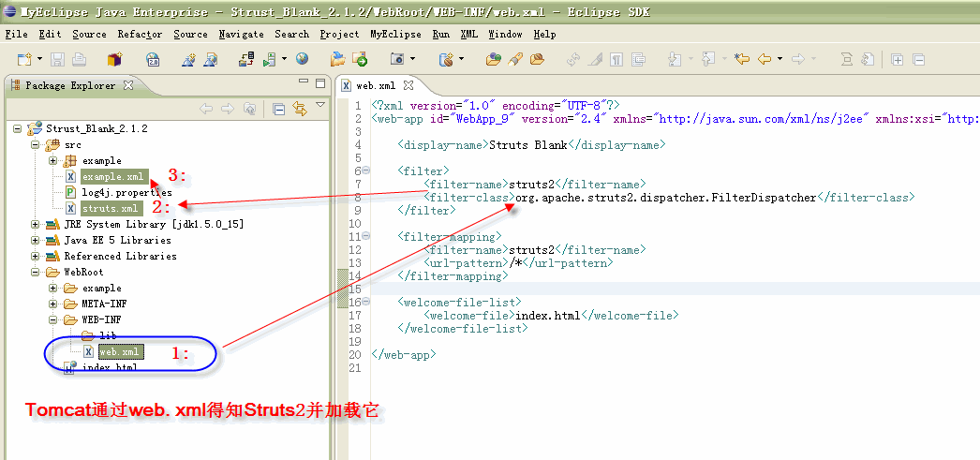Click the folder with green arrow icon
The height and width of the screenshot is (460, 980).
coord(360,59)
